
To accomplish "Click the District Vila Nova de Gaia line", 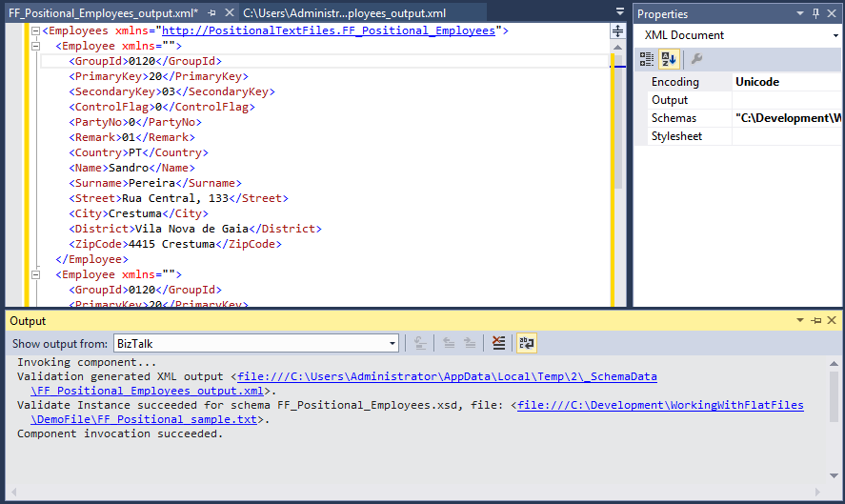I will pos(195,229).
